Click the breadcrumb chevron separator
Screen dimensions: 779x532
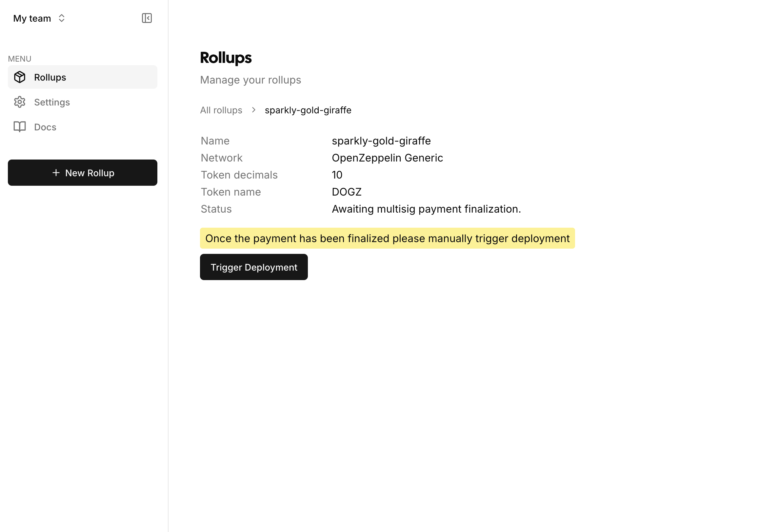[x=254, y=110]
